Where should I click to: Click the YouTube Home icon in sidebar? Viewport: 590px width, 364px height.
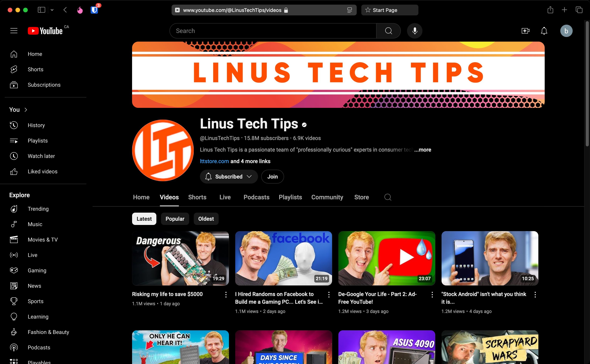pos(14,54)
